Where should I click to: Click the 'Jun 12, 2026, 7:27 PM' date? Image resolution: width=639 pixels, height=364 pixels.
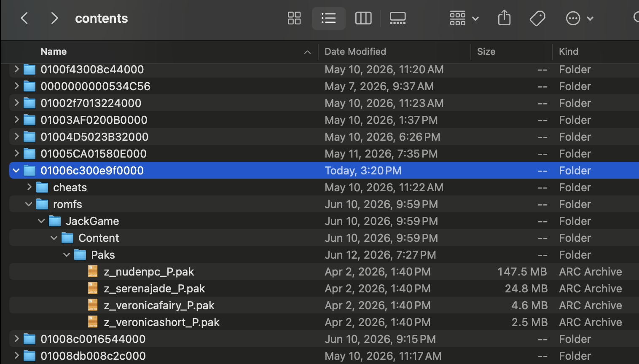pyautogui.click(x=380, y=255)
